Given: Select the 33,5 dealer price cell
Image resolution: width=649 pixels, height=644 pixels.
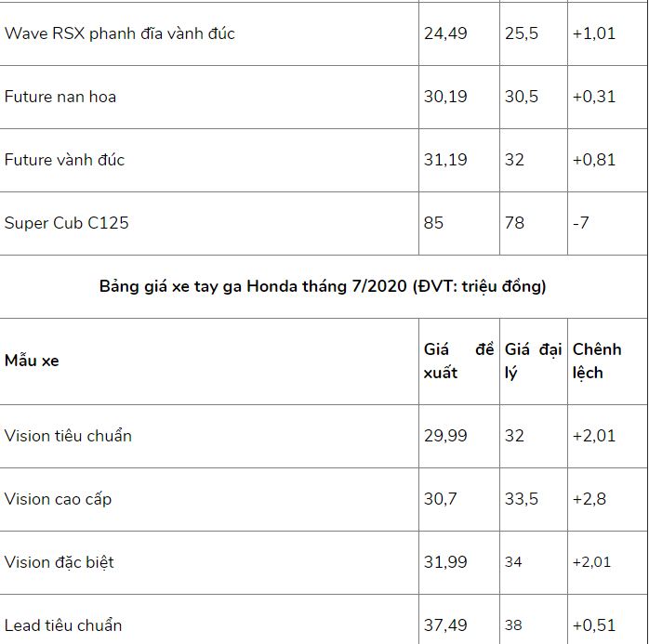Looking at the screenshot, I should 521,499.
